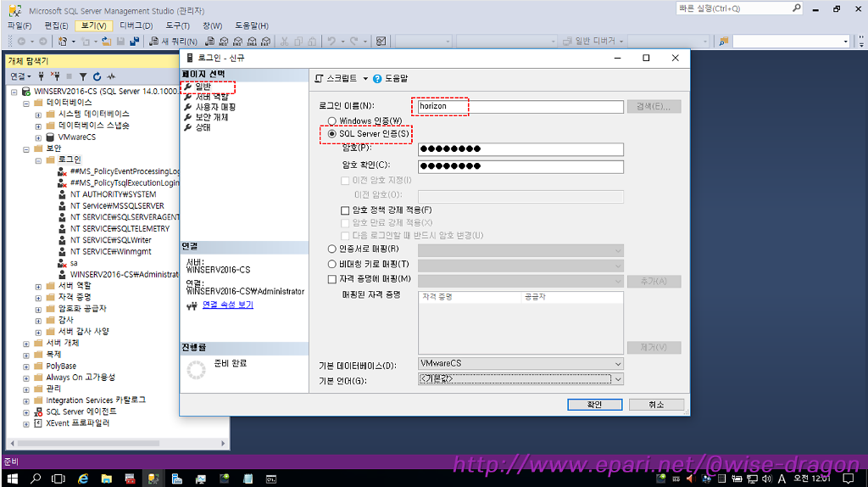Screen dimensions: 868x487
Task: Open the dropdown arrow next to 스크립트
Action: [365, 79]
